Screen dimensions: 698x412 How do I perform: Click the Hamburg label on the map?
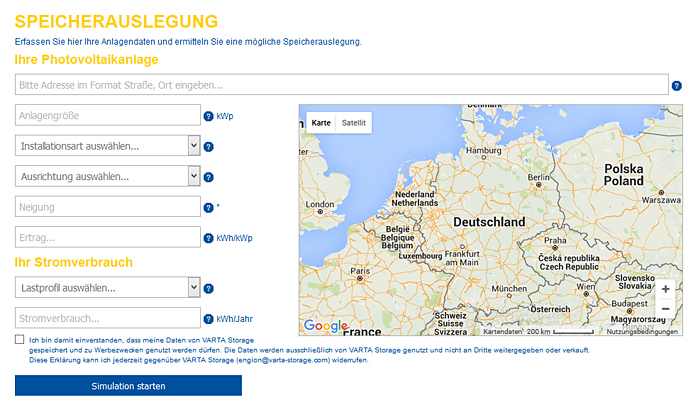(x=483, y=150)
